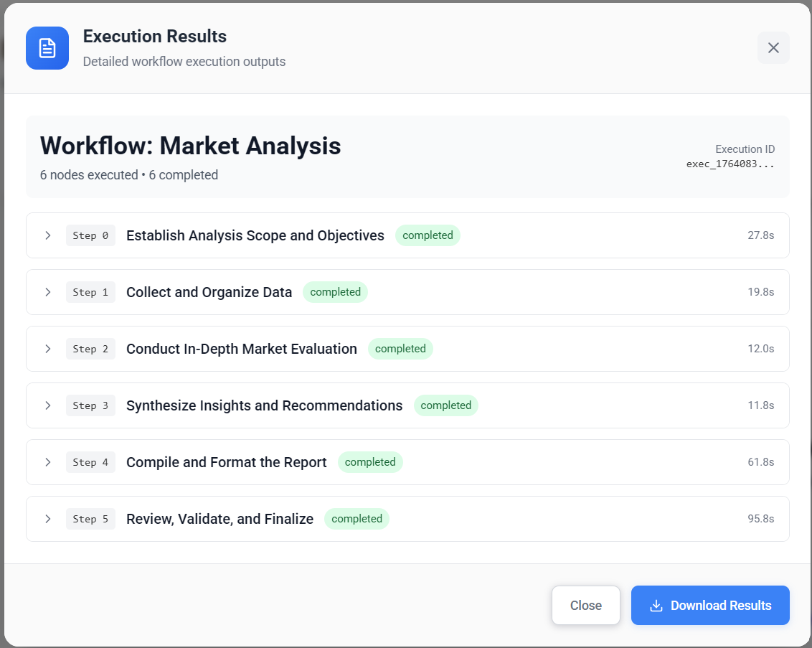Expand the Establish Analysis Scope and Objectives step
This screenshot has width=812, height=648.
tap(48, 235)
